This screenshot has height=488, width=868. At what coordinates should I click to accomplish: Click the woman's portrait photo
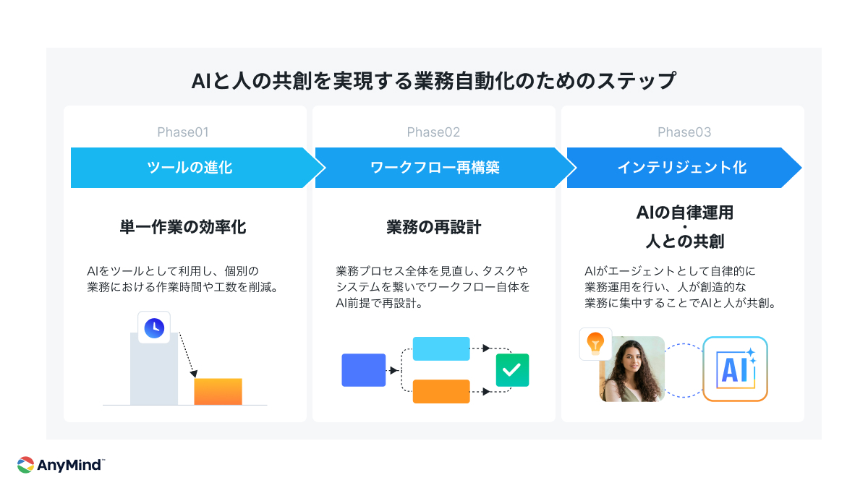(x=632, y=369)
